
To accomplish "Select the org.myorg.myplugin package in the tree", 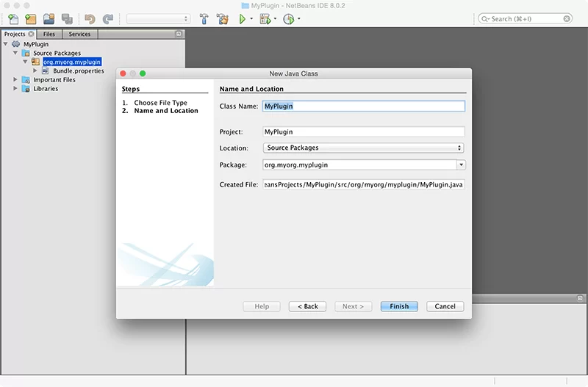I will [x=72, y=62].
